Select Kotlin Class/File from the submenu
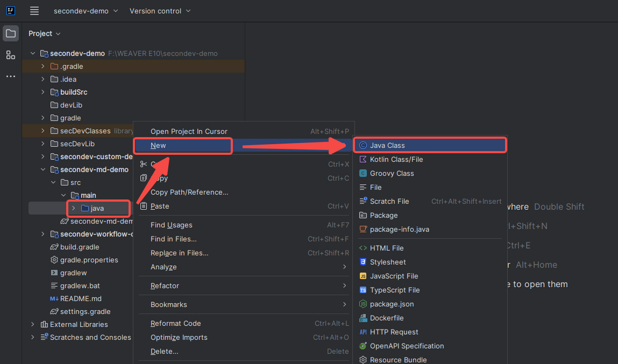Screen dimensions: 618x364 [x=396, y=159]
